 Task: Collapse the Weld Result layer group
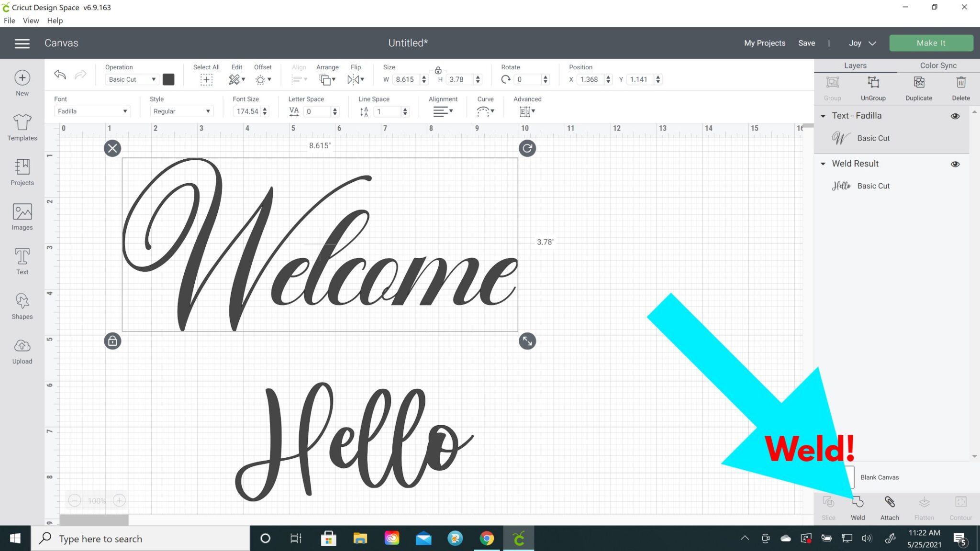coord(823,164)
